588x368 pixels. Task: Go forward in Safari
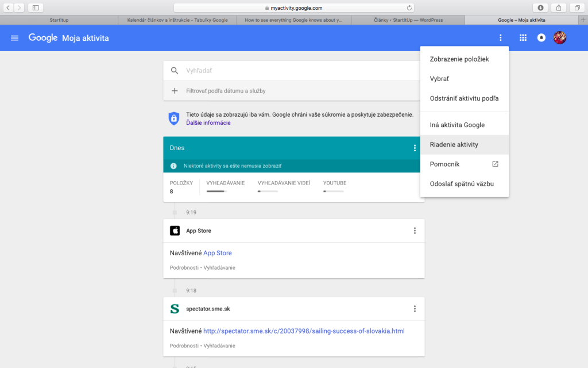point(19,7)
